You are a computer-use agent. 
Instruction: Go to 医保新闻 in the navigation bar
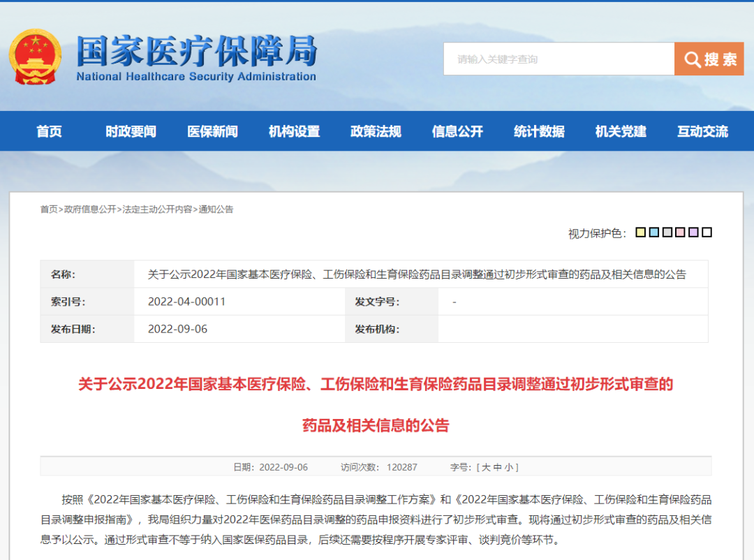(212, 131)
